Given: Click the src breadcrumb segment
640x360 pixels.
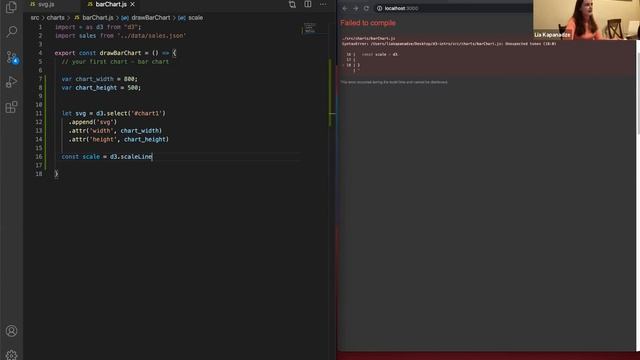Looking at the screenshot, I should 35,18.
